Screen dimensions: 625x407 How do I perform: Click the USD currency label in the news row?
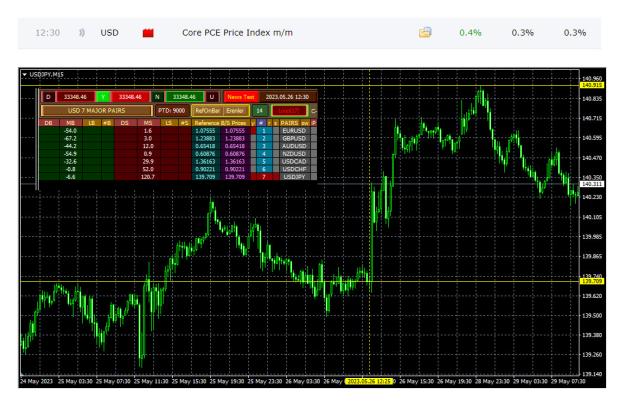[x=109, y=33]
